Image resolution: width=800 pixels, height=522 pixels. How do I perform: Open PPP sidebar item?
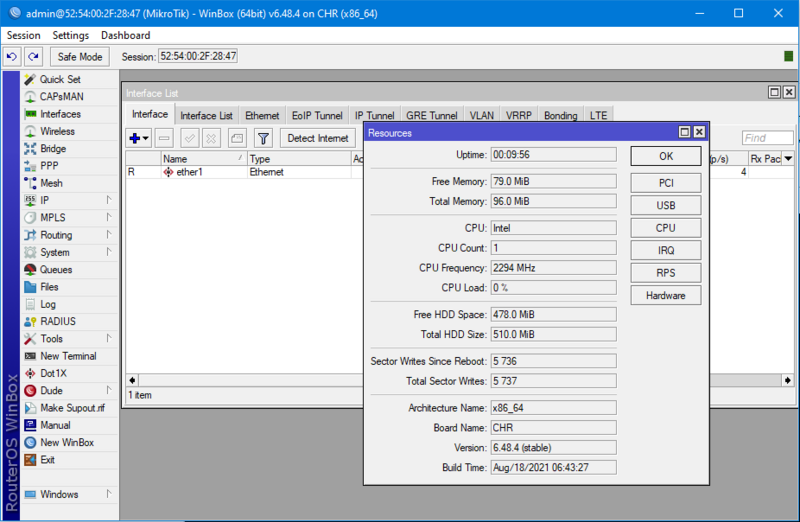(x=49, y=166)
